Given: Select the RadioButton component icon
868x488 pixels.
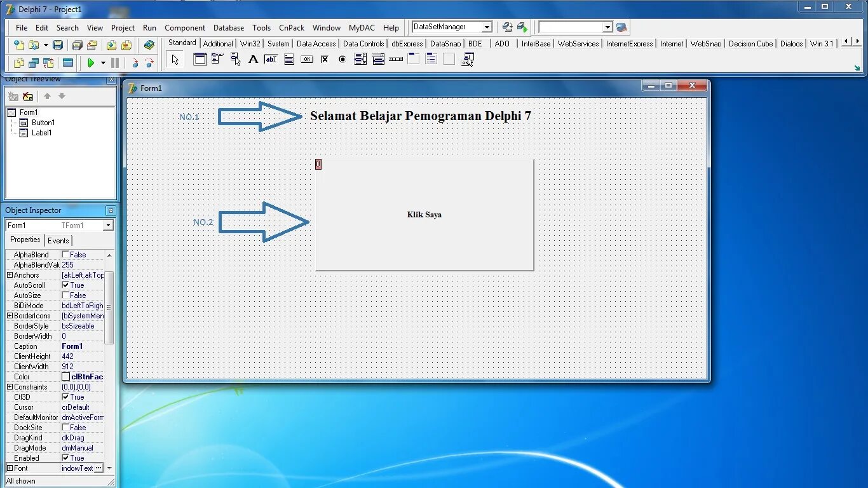Looking at the screenshot, I should coord(342,59).
